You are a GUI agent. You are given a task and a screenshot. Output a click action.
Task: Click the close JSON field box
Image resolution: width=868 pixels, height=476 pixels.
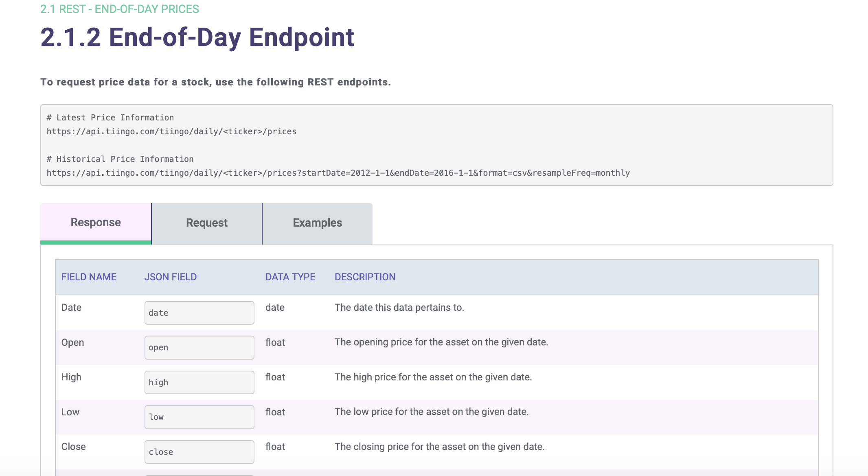coord(199,452)
